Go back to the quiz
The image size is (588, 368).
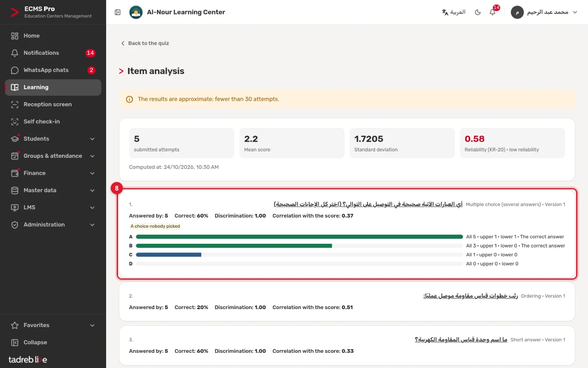tap(145, 43)
